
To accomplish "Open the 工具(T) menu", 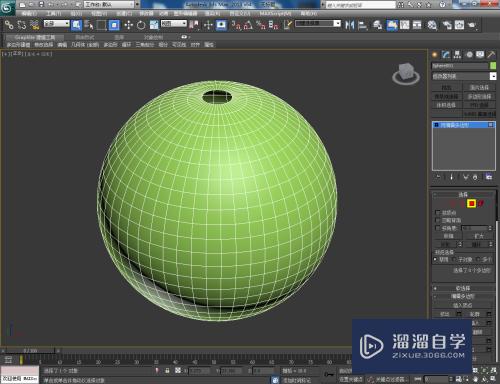I will (54, 14).
